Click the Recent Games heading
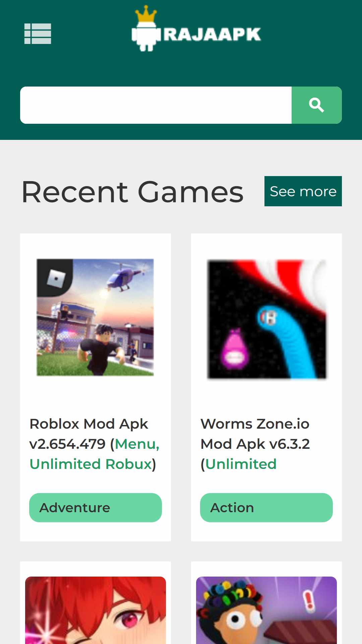362x644 pixels. (132, 192)
